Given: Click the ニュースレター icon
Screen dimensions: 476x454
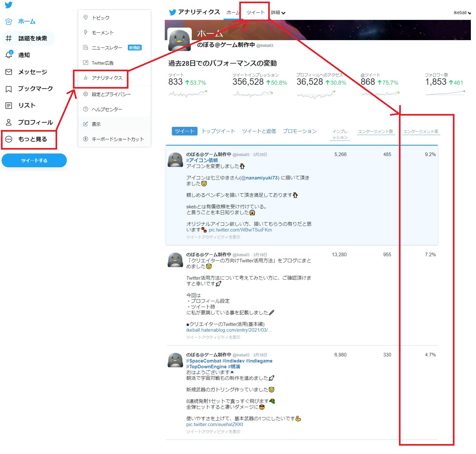Looking at the screenshot, I should click(x=85, y=48).
